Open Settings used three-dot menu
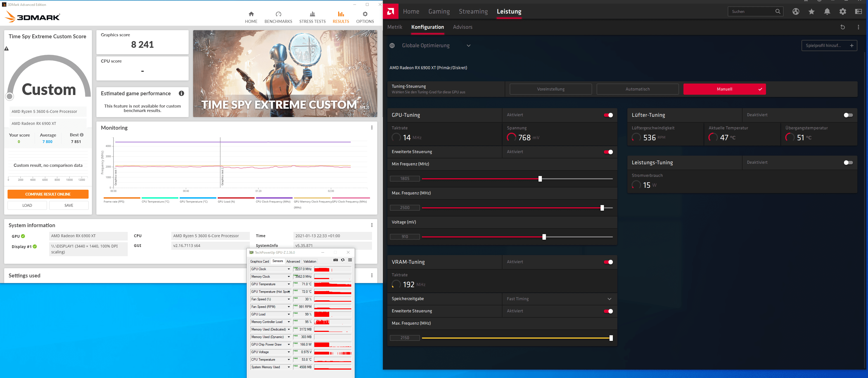Viewport: 868px width, 378px height. (372, 275)
